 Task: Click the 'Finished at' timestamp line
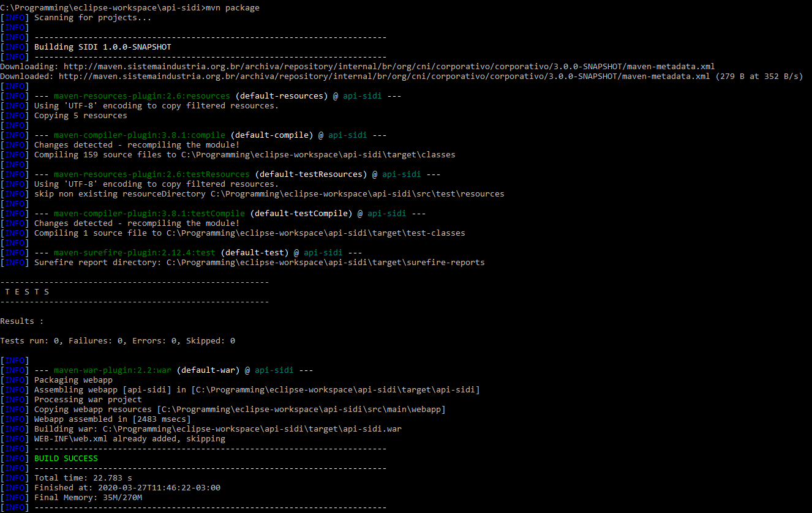click(x=127, y=487)
